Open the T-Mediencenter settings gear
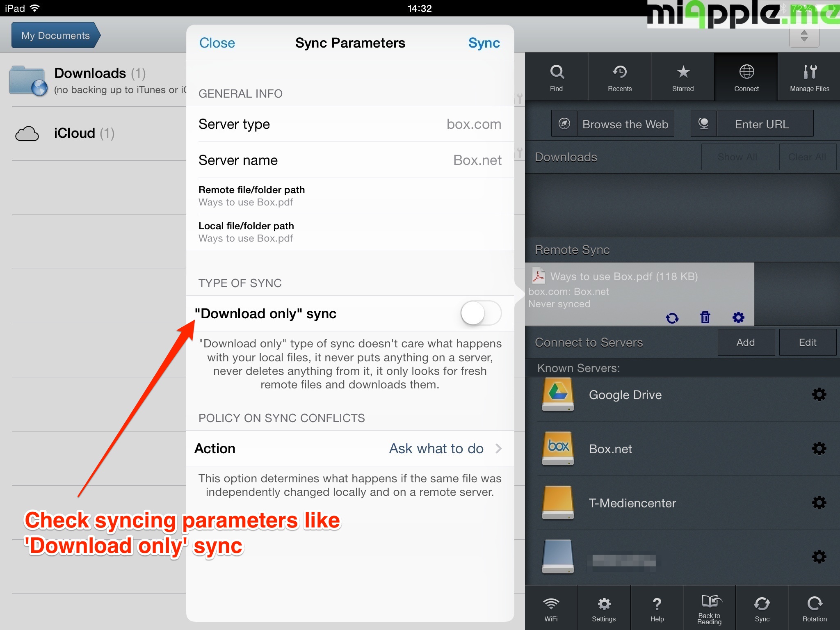 819,503
